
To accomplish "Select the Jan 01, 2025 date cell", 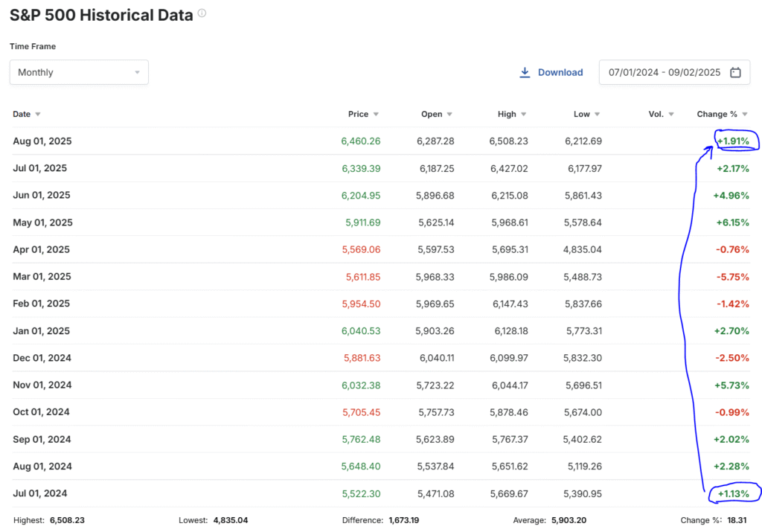I will (x=42, y=331).
